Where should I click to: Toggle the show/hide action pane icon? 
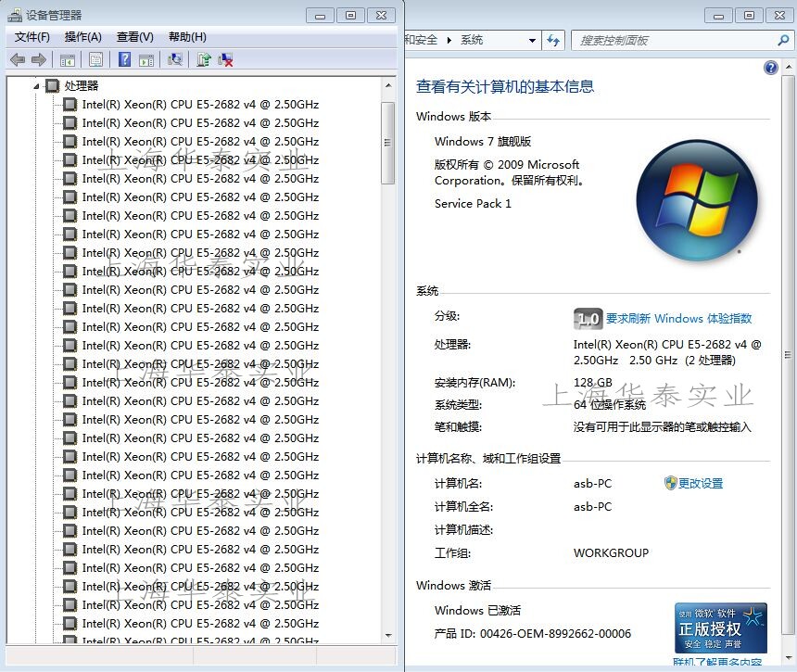coord(146,60)
